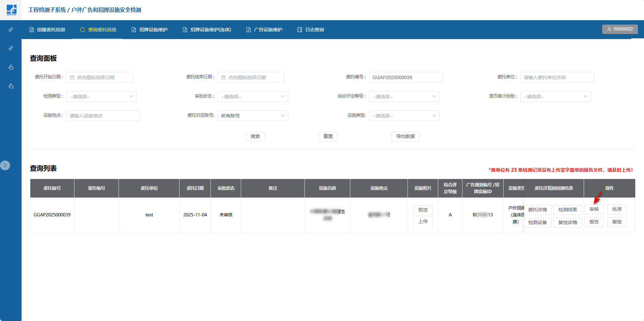Screen dimensions: 644x321
Task: Expand the 检测类型 dropdown
Action: coord(101,97)
